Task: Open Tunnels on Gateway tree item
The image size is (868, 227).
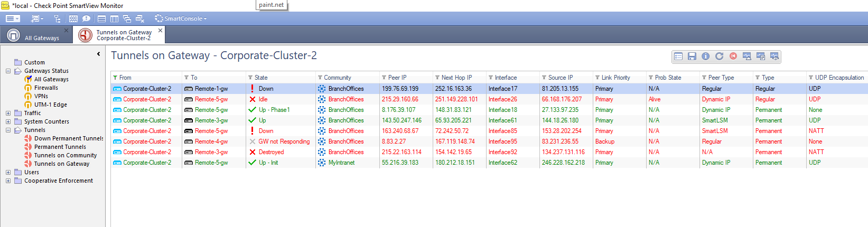Action: point(57,164)
